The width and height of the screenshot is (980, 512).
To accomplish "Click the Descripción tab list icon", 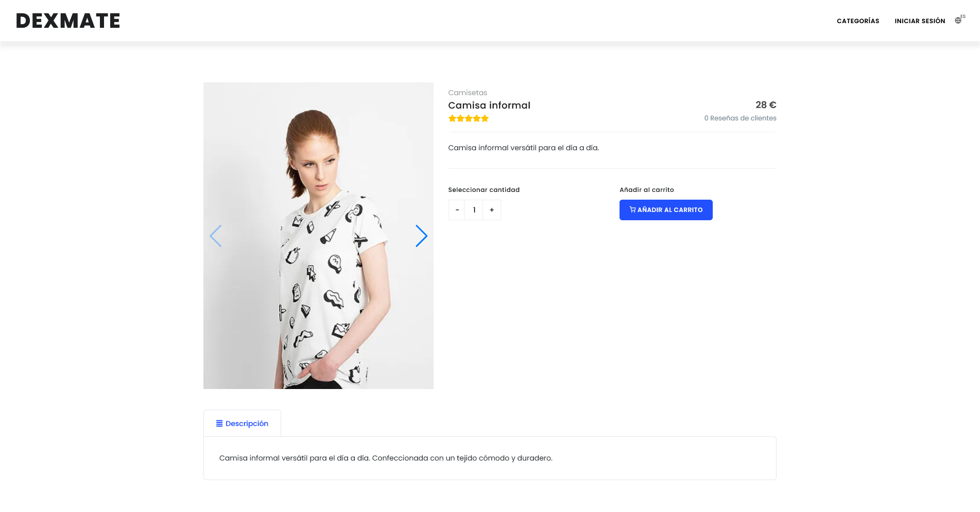I will (219, 423).
